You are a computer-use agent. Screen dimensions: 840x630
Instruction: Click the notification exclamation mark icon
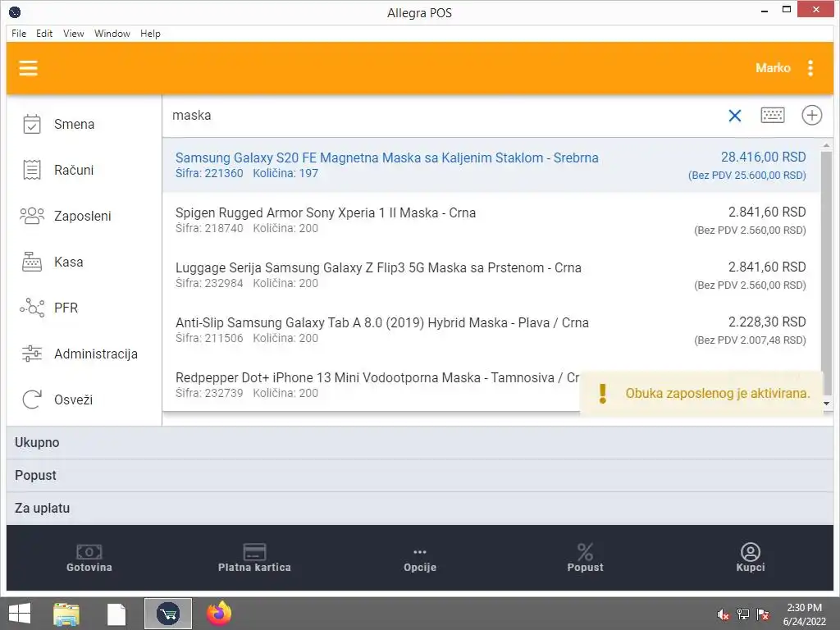(603, 393)
